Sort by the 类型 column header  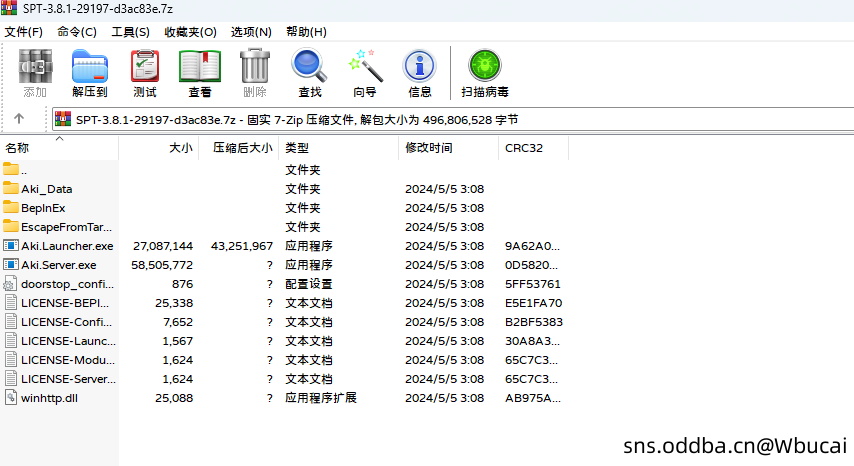click(x=339, y=148)
